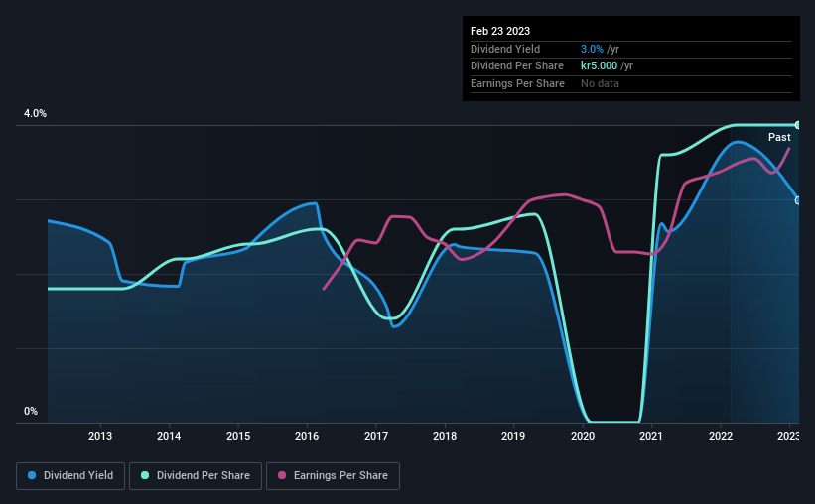The image size is (815, 504).
Task: Click the 2013 label on the x-axis
Action: pos(100,436)
